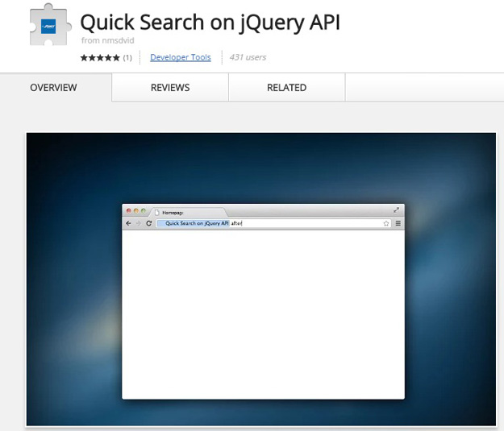504x431 pixels.
Task: Click the extension screenshot preview image
Action: point(261,279)
